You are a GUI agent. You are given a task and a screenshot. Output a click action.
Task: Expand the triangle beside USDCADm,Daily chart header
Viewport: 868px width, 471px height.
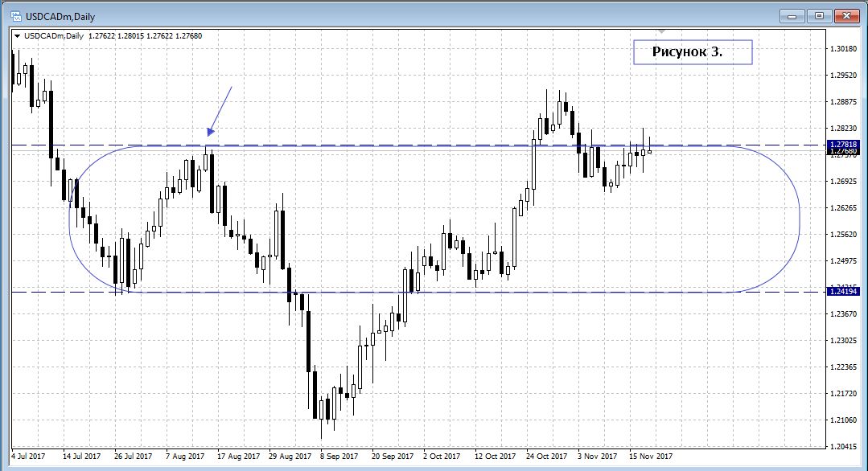[x=17, y=35]
